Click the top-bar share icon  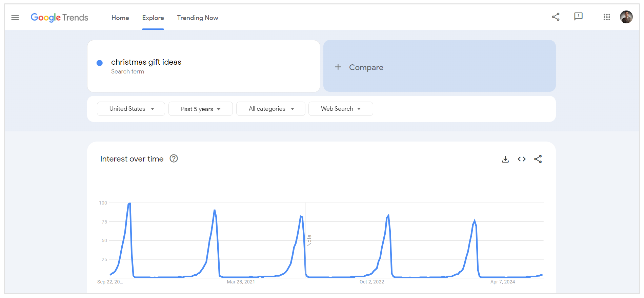(556, 17)
